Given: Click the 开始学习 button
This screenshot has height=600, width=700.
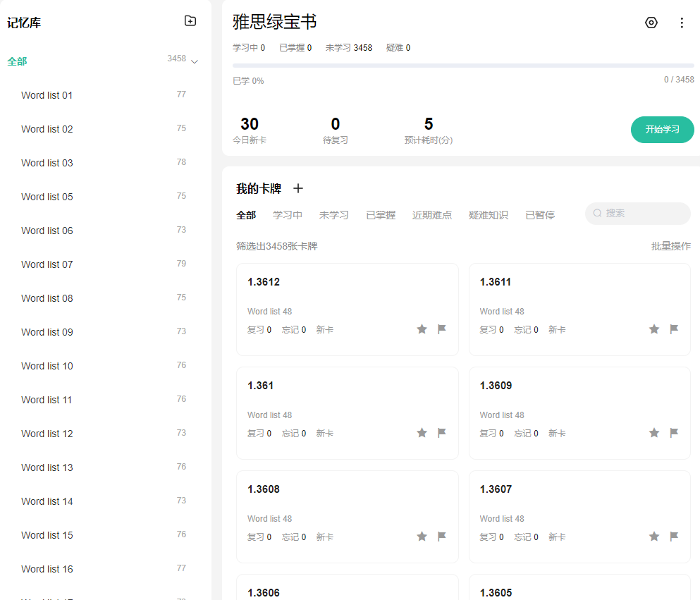Looking at the screenshot, I should (x=662, y=130).
